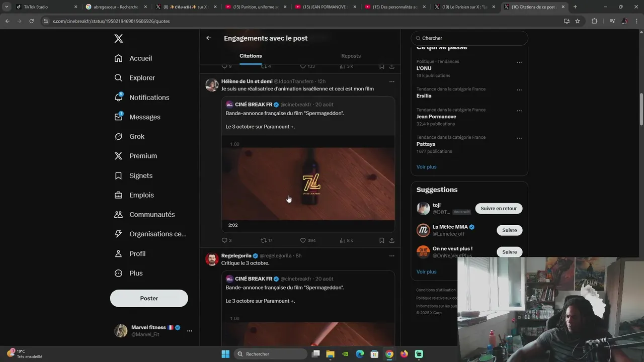The width and height of the screenshot is (644, 362).
Task: Open Accueil home in sidebar
Action: point(133,58)
